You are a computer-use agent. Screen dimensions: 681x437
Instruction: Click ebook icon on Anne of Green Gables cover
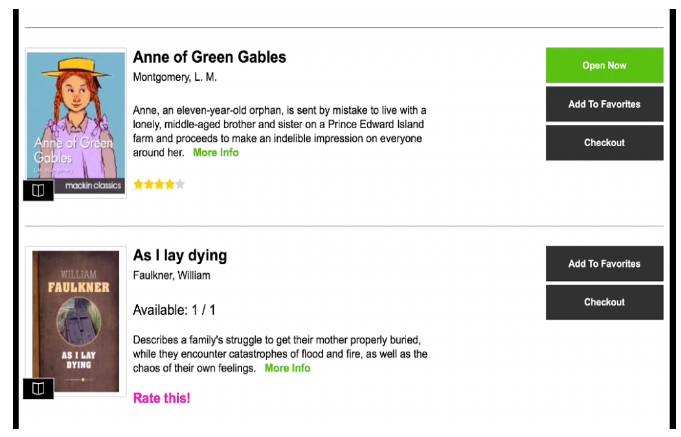click(38, 191)
